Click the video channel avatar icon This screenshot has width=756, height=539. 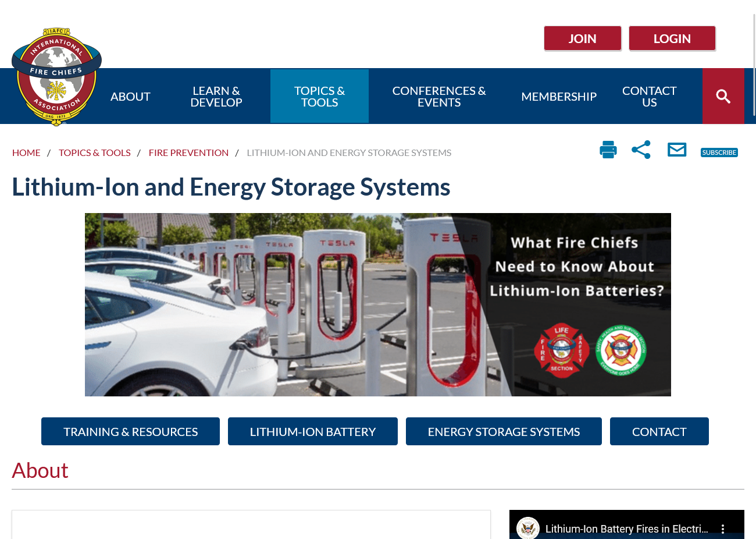click(528, 528)
